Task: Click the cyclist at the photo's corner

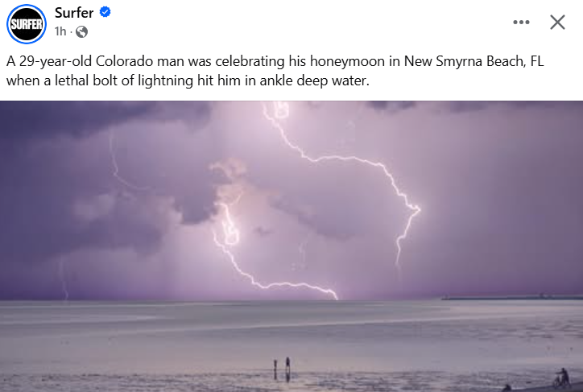Action: [561, 378]
